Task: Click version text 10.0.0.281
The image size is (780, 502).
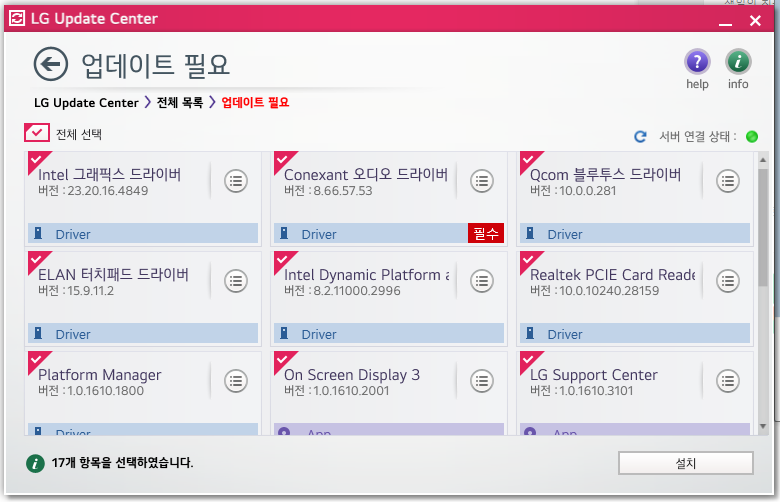Action: coord(587,191)
